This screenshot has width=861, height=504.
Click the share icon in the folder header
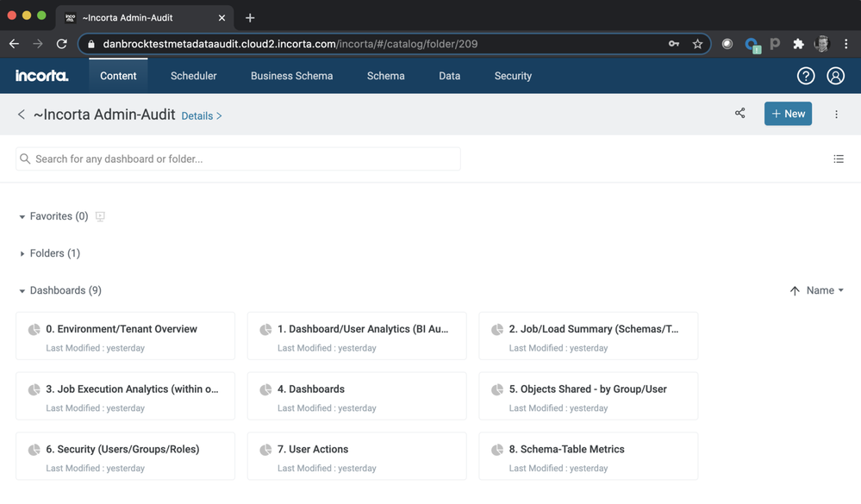(739, 114)
